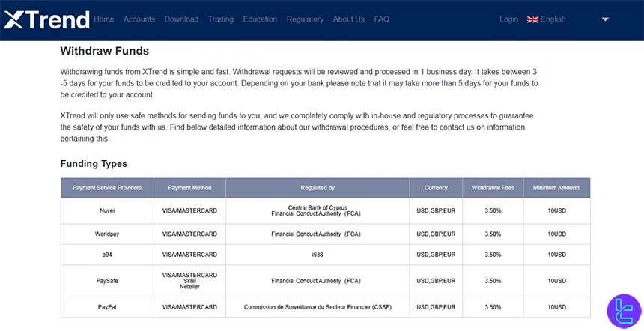Select Trading in the navbar

pos(221,19)
